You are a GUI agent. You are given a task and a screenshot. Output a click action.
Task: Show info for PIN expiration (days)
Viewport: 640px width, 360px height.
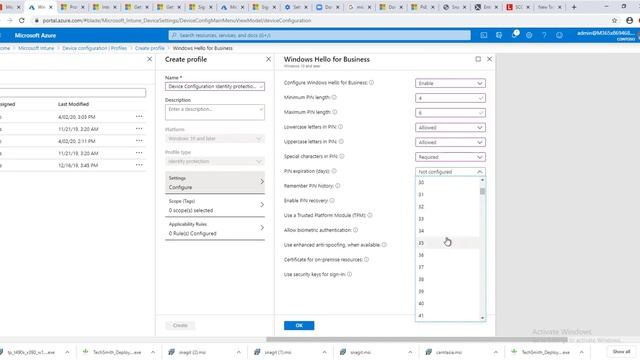pyautogui.click(x=334, y=171)
